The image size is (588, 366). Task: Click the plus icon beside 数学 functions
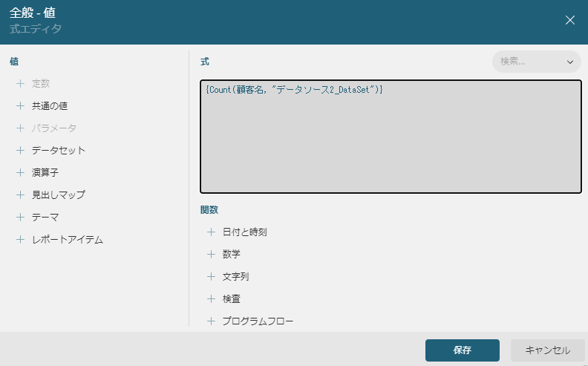coord(211,255)
